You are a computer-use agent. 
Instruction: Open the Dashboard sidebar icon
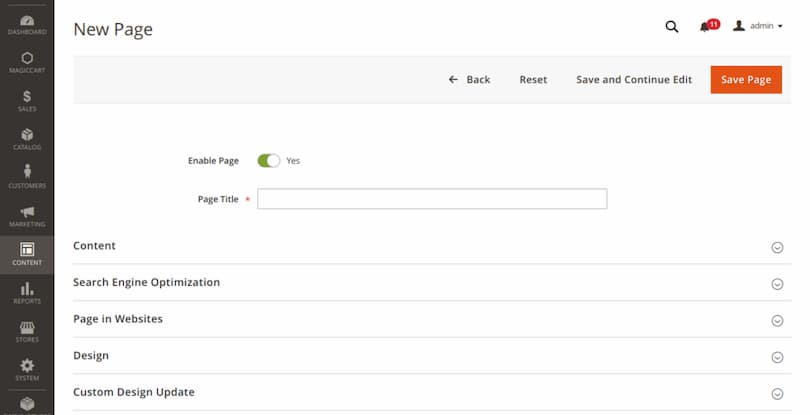pyautogui.click(x=27, y=24)
